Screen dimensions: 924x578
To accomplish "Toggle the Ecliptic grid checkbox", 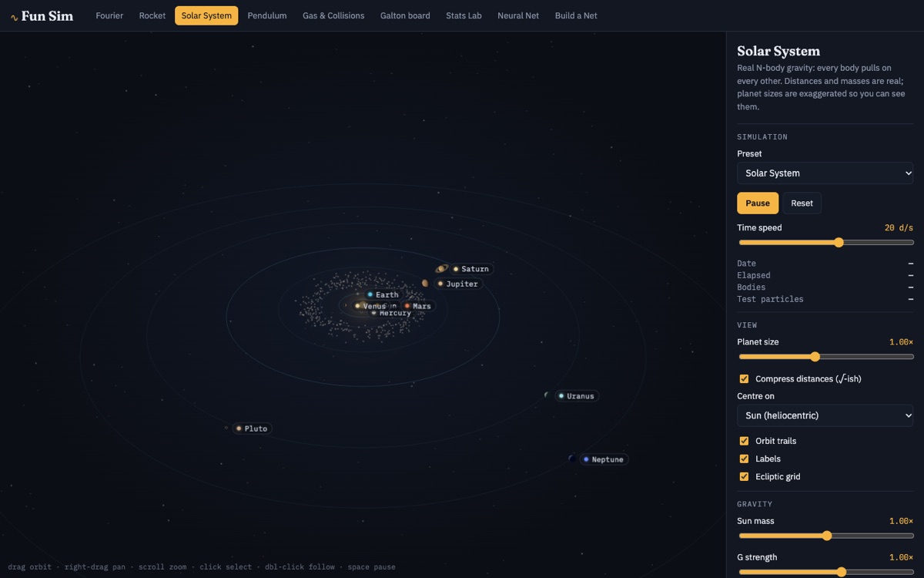I will pyautogui.click(x=744, y=476).
